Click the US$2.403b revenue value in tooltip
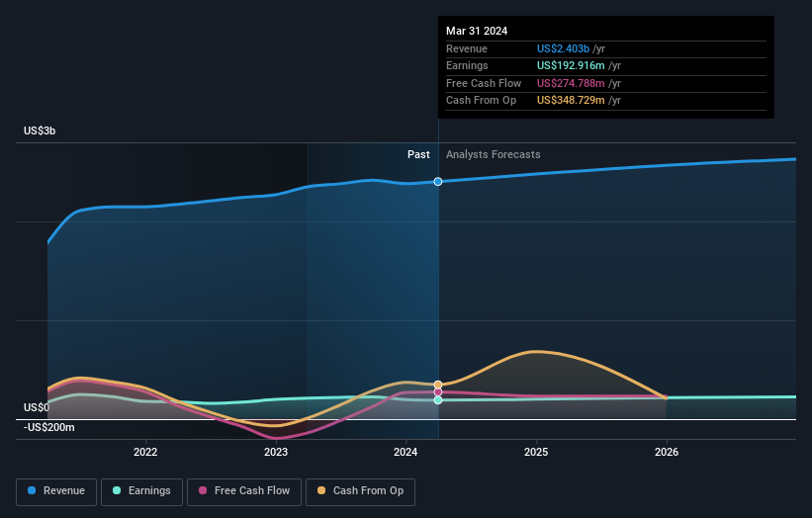This screenshot has height=518, width=812. point(563,48)
